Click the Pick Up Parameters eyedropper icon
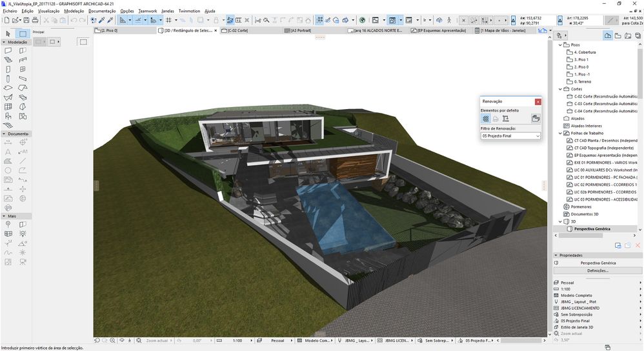Screen dimensions: 644x351 point(101,20)
